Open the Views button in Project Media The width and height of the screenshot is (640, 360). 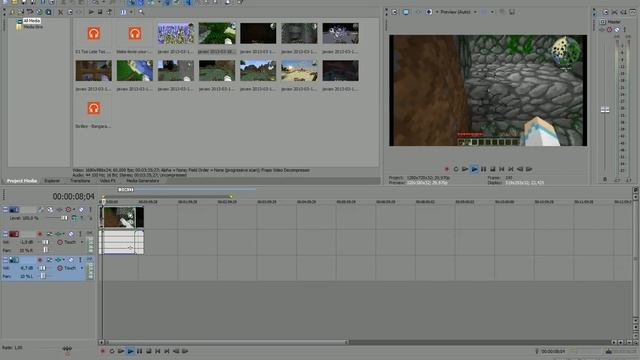click(x=123, y=12)
